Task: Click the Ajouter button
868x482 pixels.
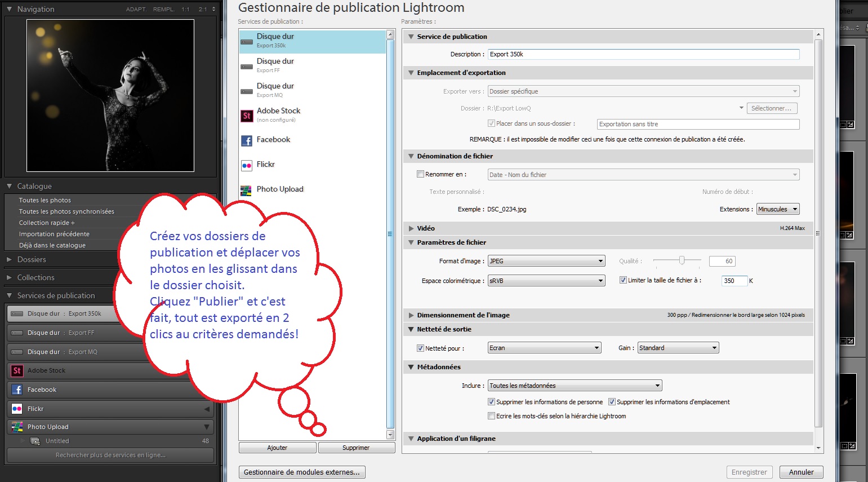Action: click(x=277, y=448)
